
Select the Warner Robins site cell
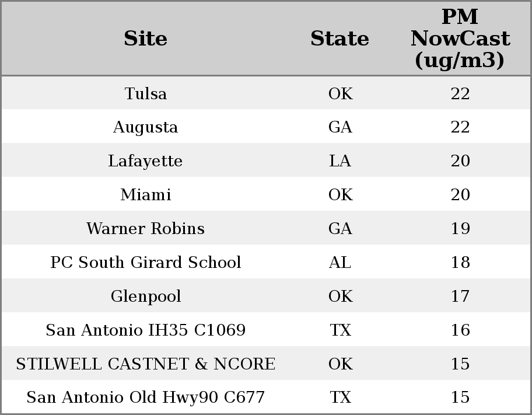coord(146,228)
